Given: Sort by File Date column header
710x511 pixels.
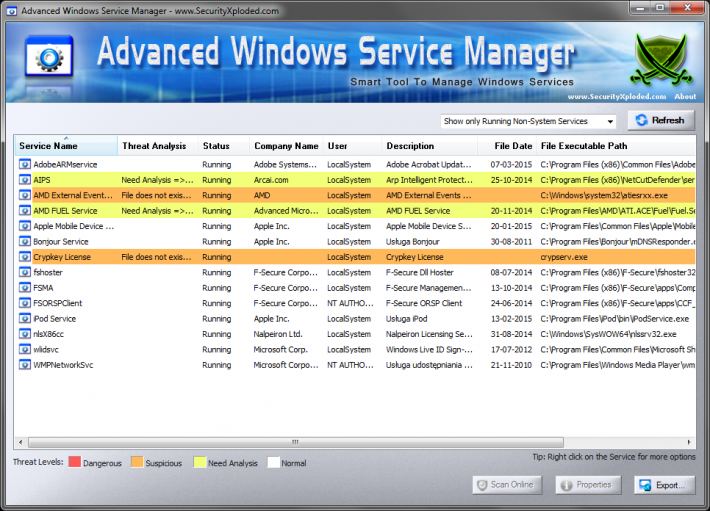Looking at the screenshot, I should [x=507, y=146].
